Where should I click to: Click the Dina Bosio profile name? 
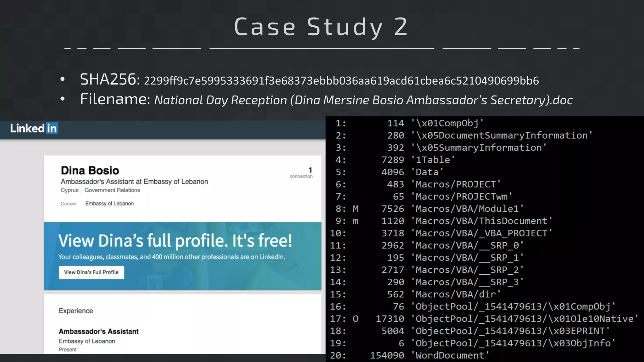click(90, 170)
